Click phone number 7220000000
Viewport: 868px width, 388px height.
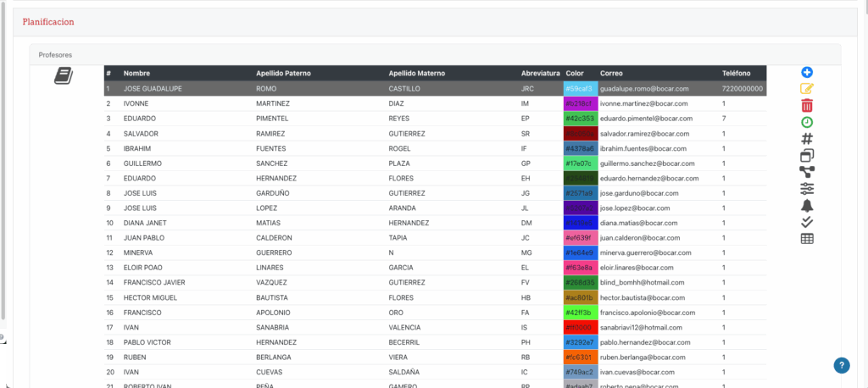(x=743, y=89)
